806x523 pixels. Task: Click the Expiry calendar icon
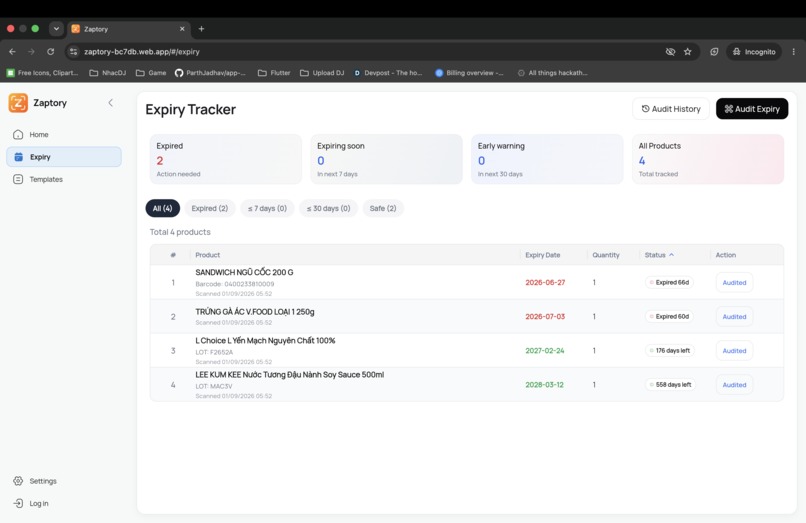pos(19,157)
